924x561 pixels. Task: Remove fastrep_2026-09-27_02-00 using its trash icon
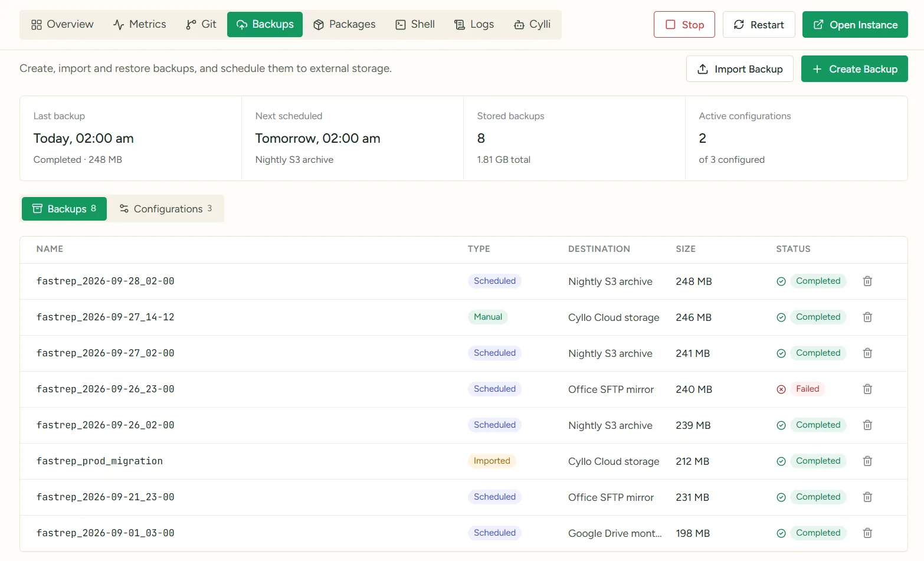867,353
